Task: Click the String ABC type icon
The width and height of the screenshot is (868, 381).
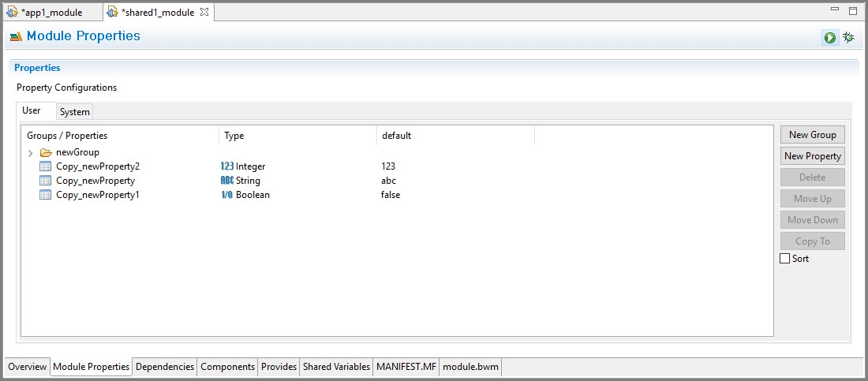Action: [227, 181]
